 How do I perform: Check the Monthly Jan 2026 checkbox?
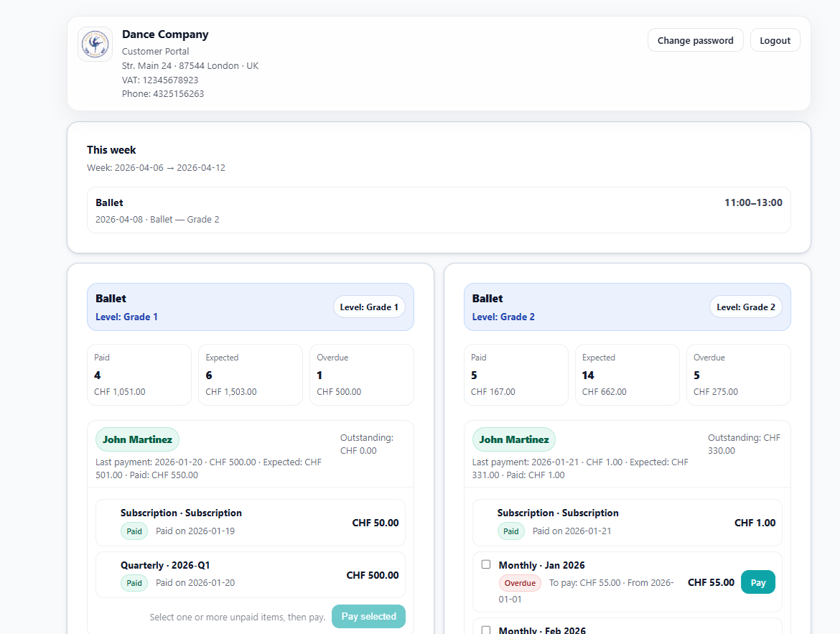(x=486, y=564)
